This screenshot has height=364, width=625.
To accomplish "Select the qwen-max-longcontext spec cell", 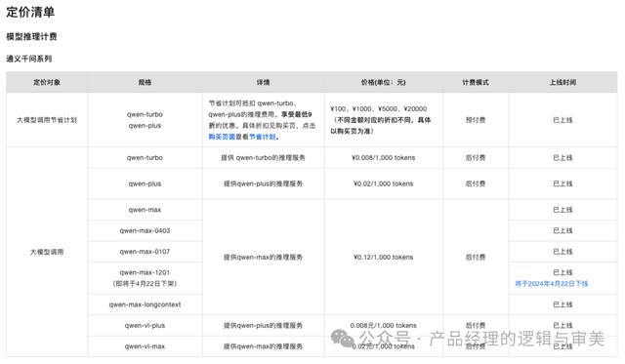I will (145, 304).
